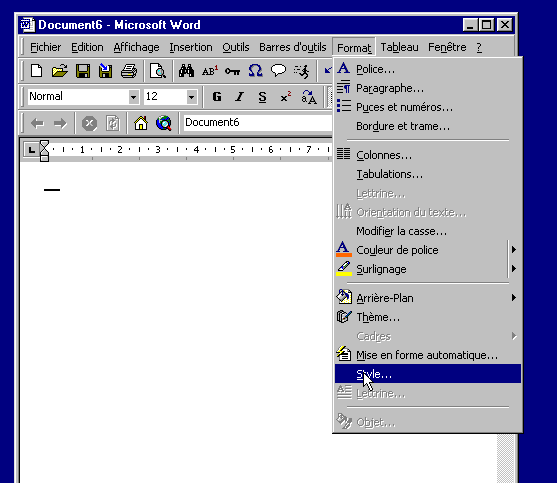Go forward with Web toolbar right arrow

point(60,124)
